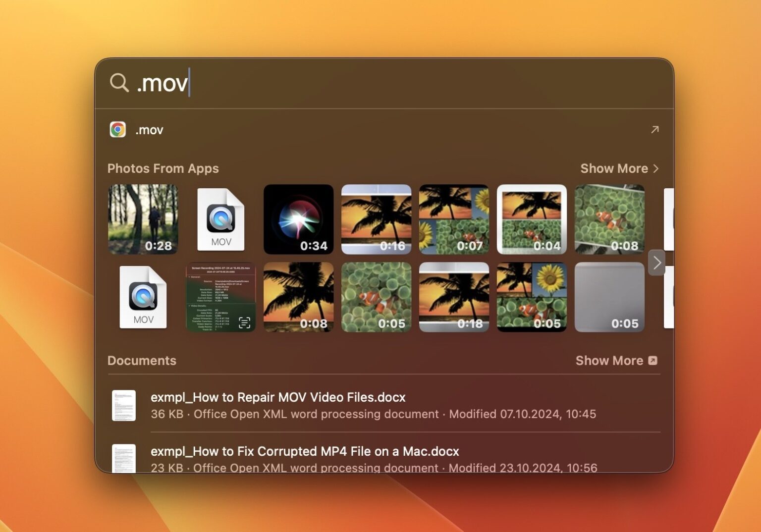Click the Siri video thumbnail lasting 0:34
Screen dimensions: 761x532
(298, 219)
